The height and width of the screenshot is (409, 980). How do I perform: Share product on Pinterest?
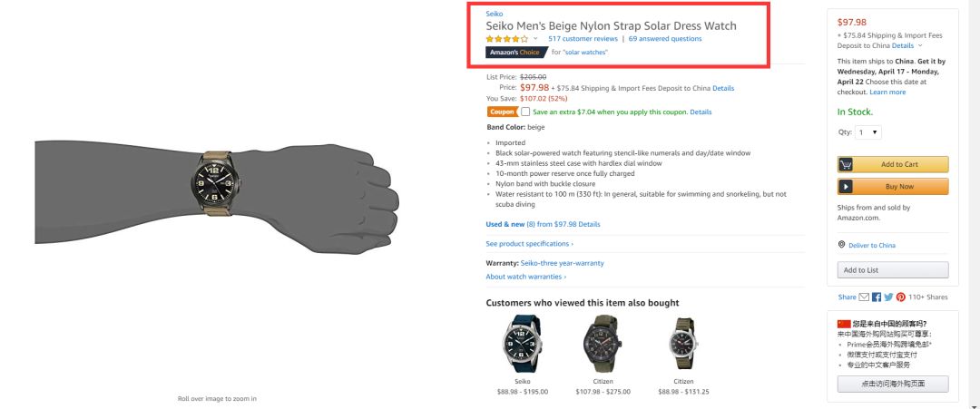[x=900, y=297]
